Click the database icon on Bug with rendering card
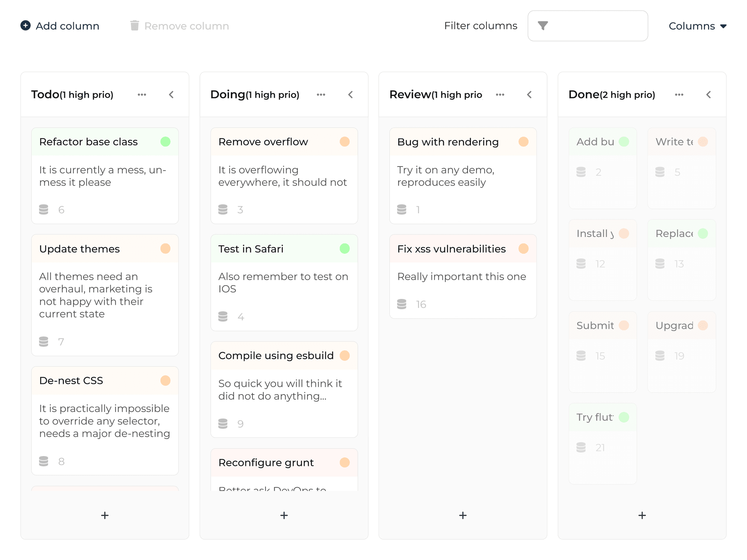Screen dimensions: 747x560 pos(402,209)
